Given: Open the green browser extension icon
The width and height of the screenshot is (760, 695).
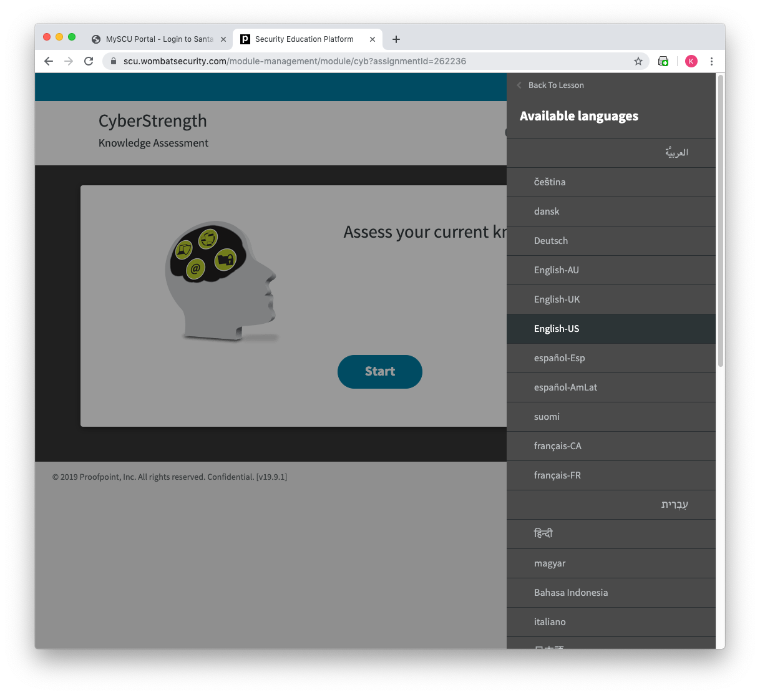Looking at the screenshot, I should 663,61.
